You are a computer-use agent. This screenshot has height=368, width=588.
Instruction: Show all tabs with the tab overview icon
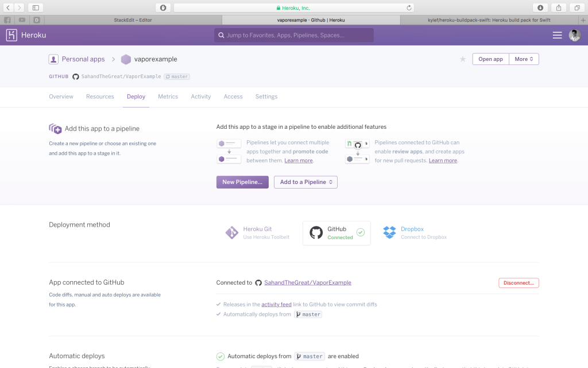(577, 7)
